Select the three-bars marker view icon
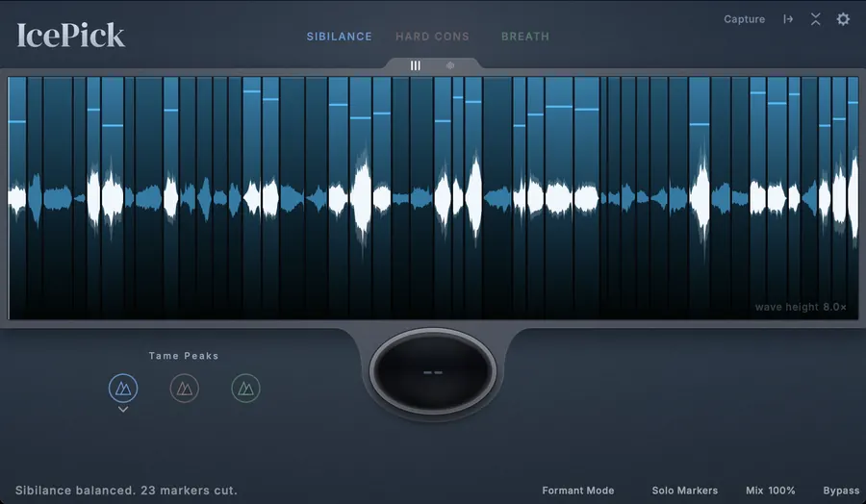 pyautogui.click(x=416, y=65)
